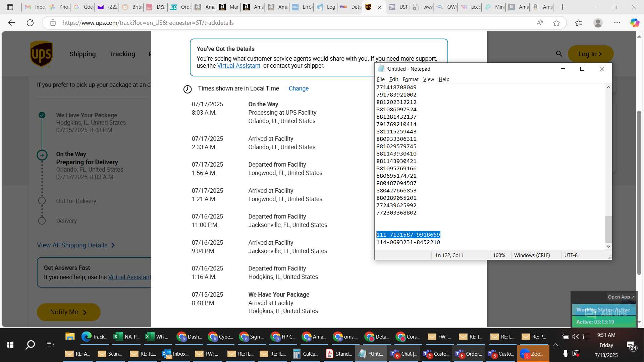Click the browser address bar URL
Viewport: 644px width, 362px height.
click(148, 23)
